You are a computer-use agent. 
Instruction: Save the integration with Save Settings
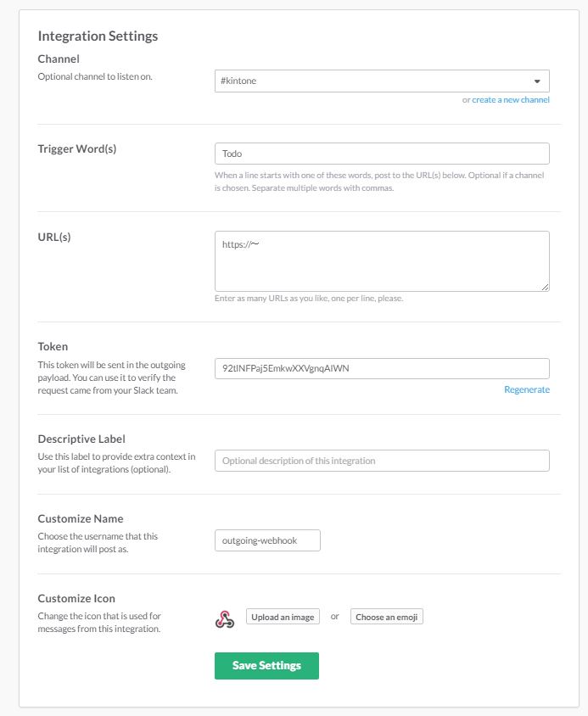click(x=266, y=666)
